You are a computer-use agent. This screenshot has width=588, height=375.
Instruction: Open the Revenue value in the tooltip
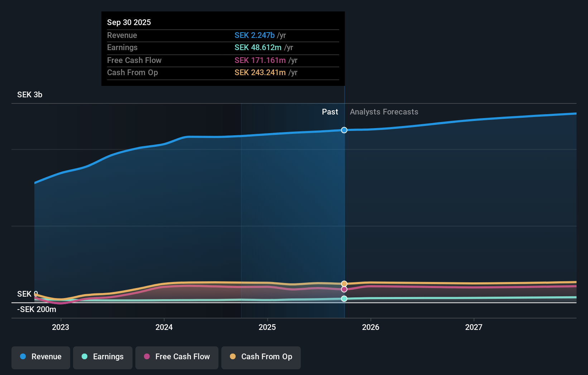click(255, 35)
